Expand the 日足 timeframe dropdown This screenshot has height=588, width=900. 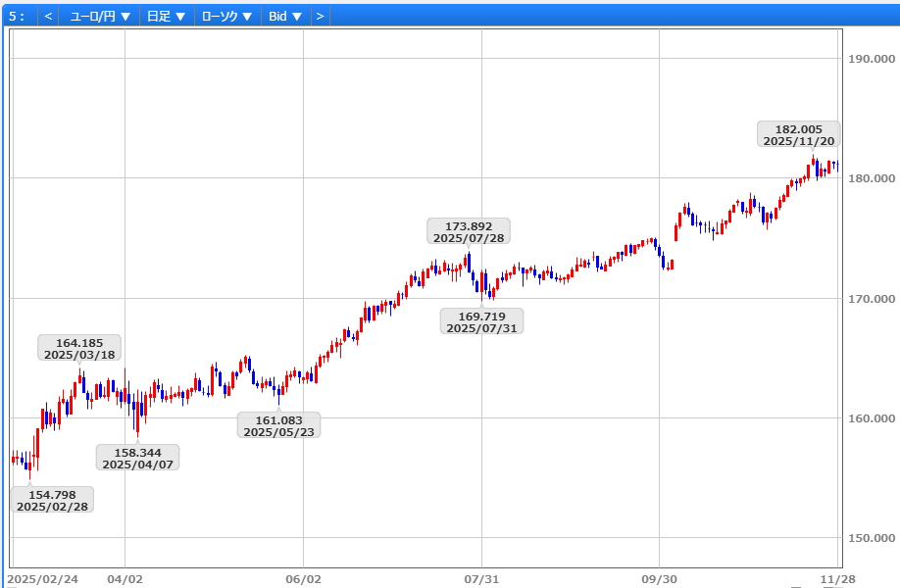click(166, 16)
